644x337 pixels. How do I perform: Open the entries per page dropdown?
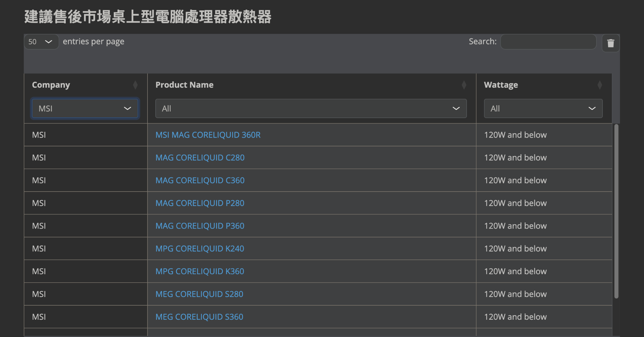point(41,41)
